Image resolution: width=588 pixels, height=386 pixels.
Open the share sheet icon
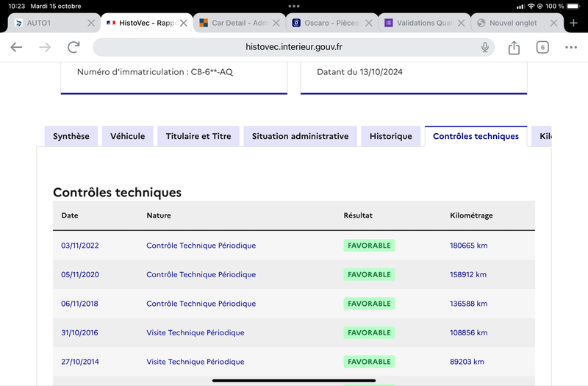514,47
